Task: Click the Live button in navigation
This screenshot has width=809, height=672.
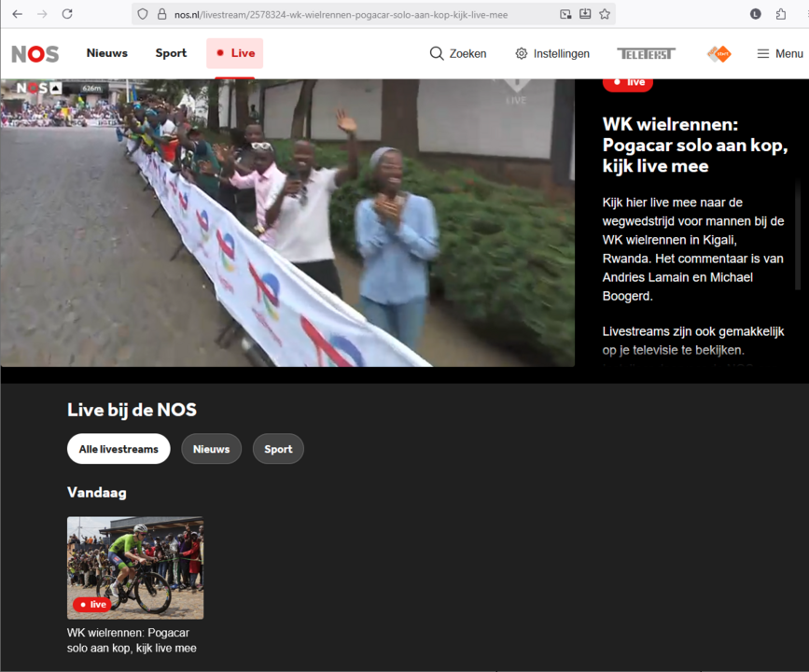Action: click(x=234, y=53)
